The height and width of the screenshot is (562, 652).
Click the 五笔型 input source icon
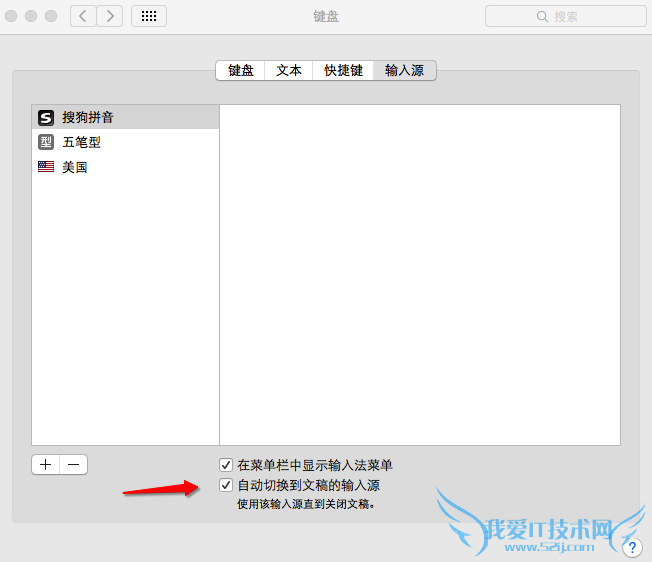point(46,142)
